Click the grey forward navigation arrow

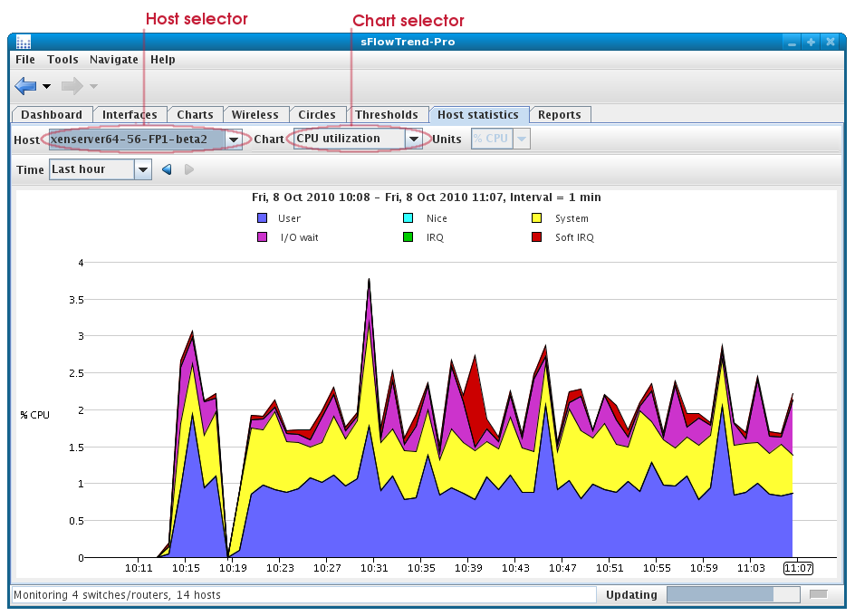point(72,86)
